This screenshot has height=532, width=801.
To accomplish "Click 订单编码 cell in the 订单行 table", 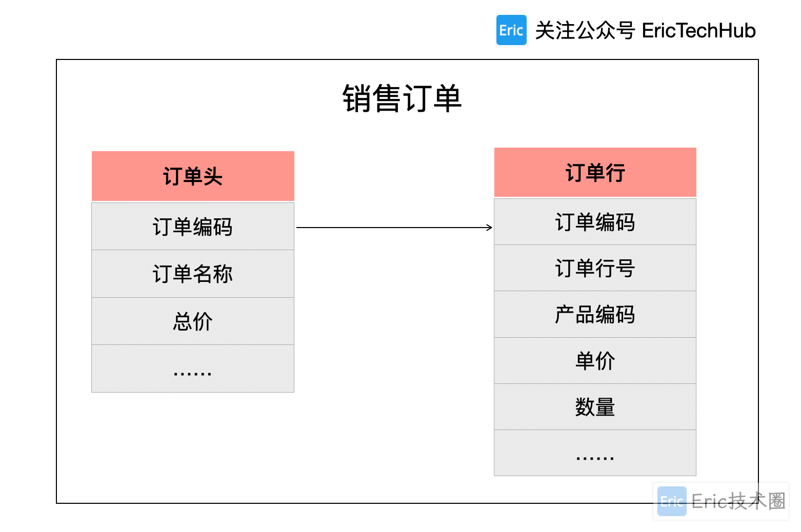I will (595, 222).
